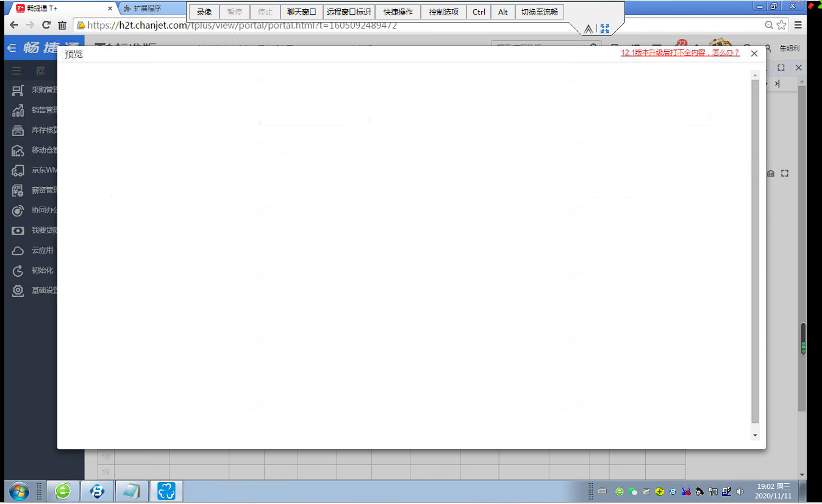Open the 聊天窗口 chat window
822x504 pixels.
(x=302, y=12)
